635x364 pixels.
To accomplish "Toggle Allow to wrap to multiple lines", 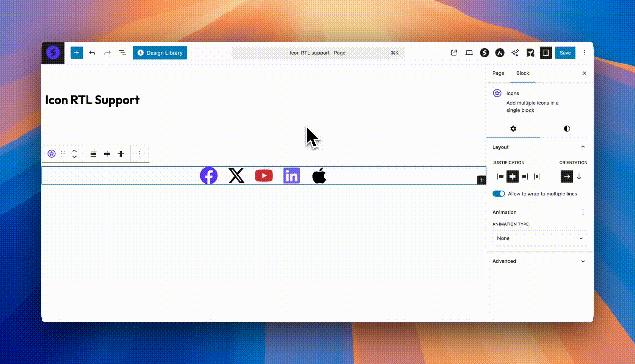I will 498,194.
